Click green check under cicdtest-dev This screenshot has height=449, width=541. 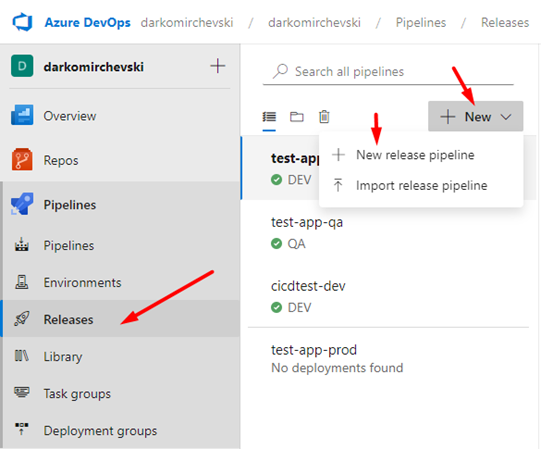[x=276, y=307]
